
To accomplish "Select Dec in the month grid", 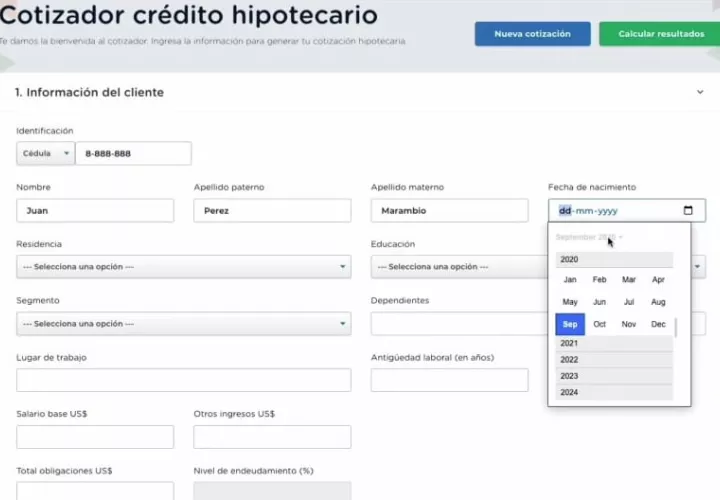I will 658,324.
